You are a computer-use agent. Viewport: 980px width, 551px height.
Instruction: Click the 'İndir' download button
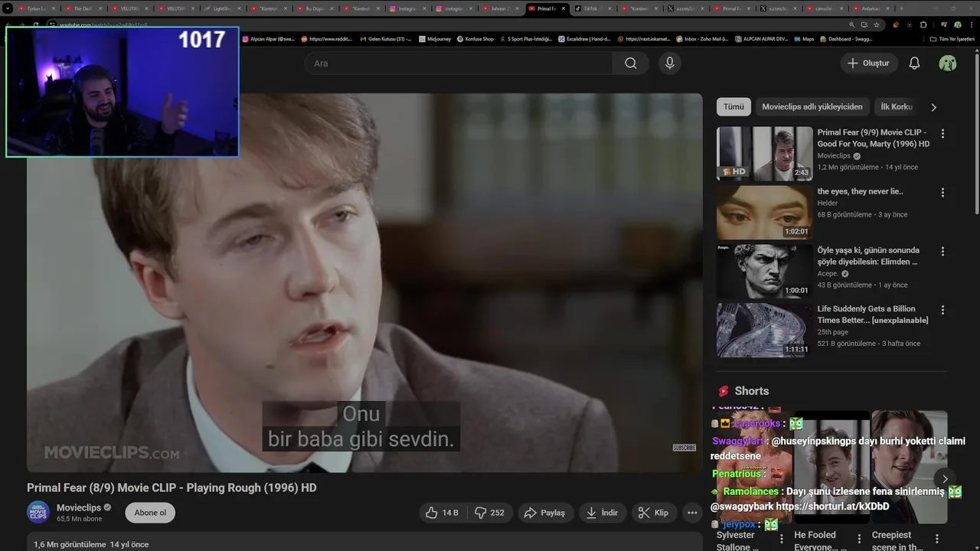click(x=602, y=513)
